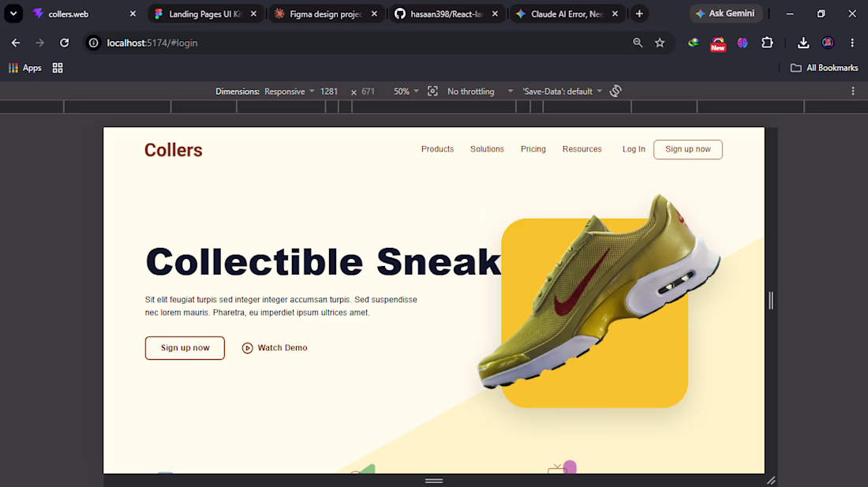Click the Ask Gemini button
The height and width of the screenshot is (487, 868).
coord(726,13)
